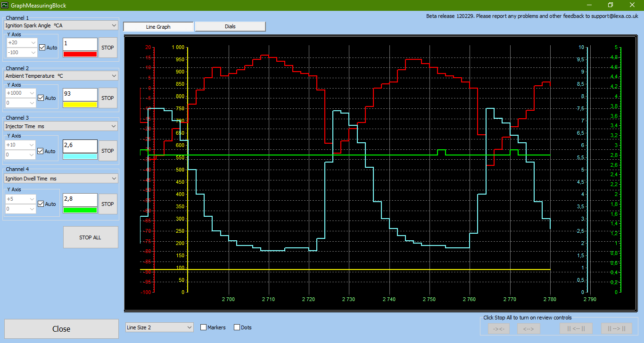Screen dimensions: 644x343
Task: Enable the Dots checkbox
Action: point(237,327)
